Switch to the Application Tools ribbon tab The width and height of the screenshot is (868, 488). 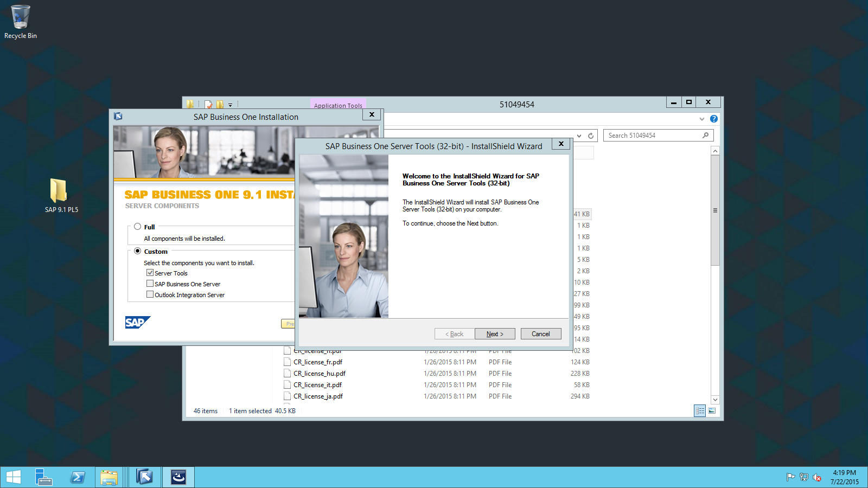click(x=338, y=105)
